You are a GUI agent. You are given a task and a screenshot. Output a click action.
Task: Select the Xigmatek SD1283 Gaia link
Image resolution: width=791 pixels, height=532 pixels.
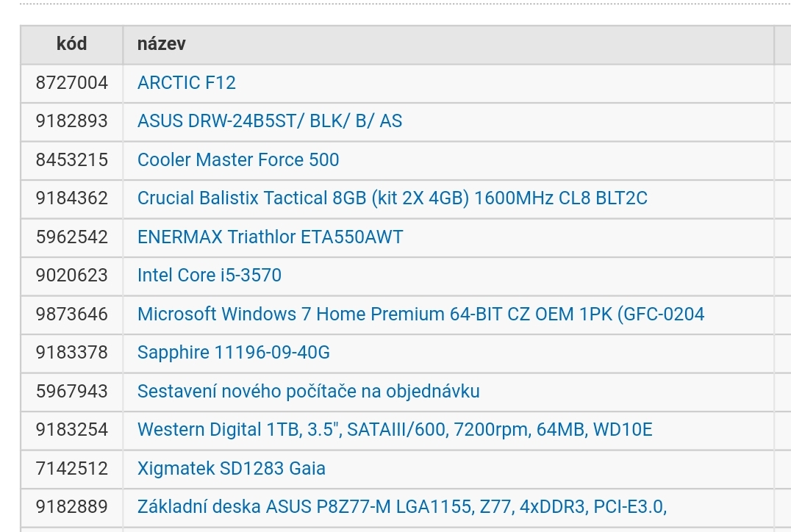(231, 469)
